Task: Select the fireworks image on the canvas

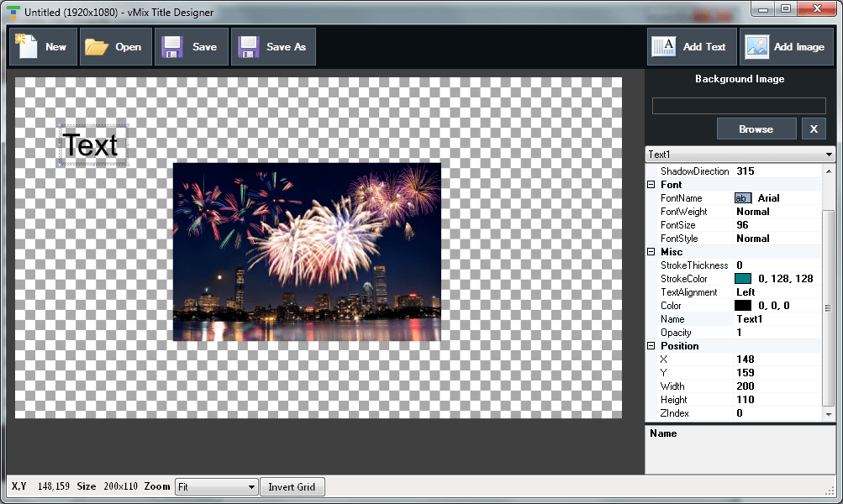Action: pos(305,252)
